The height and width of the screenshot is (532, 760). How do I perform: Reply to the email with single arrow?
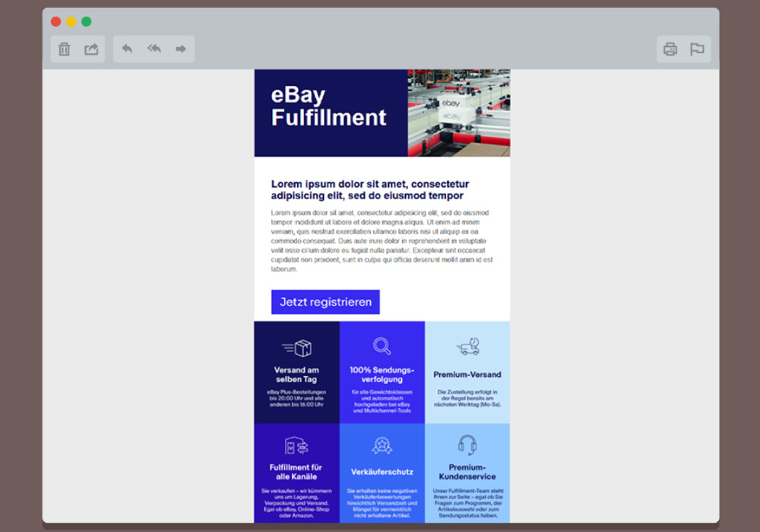[127, 49]
